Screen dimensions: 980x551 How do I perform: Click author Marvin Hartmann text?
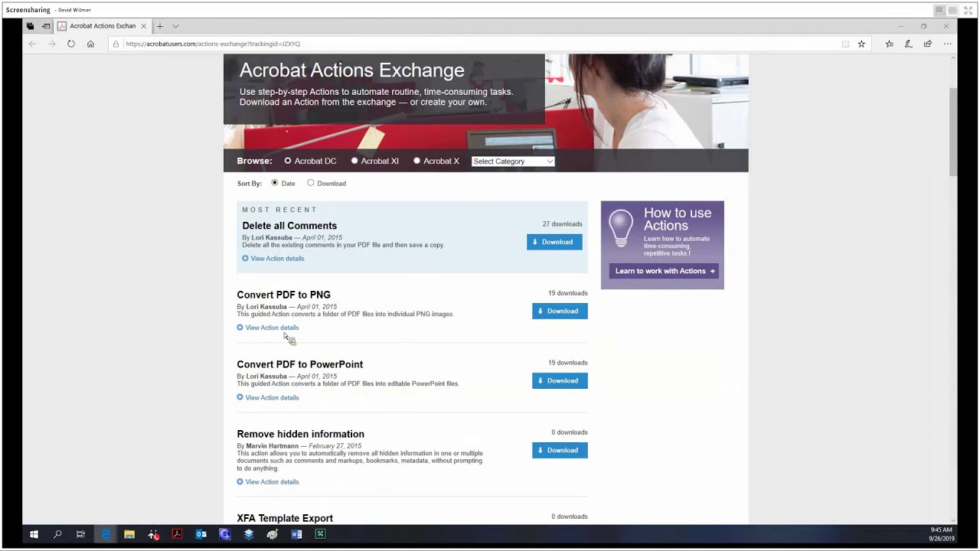click(x=272, y=446)
